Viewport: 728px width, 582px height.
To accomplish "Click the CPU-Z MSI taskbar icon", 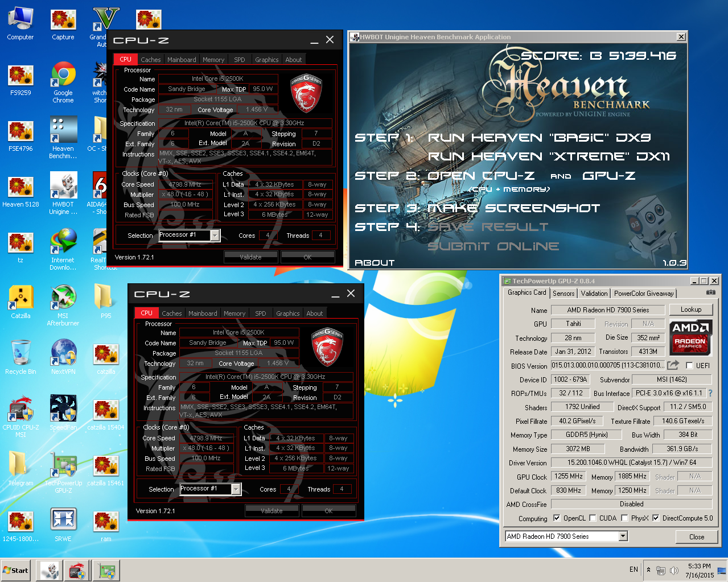I will coord(77,570).
